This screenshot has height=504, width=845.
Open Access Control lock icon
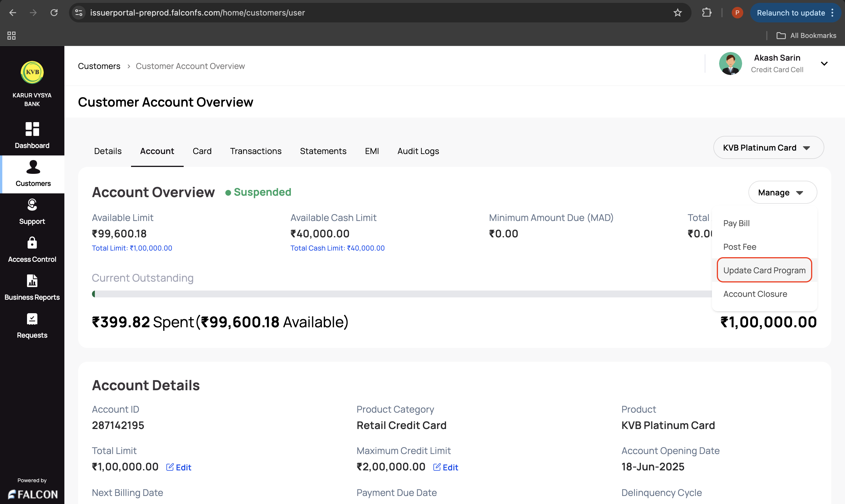pyautogui.click(x=32, y=243)
